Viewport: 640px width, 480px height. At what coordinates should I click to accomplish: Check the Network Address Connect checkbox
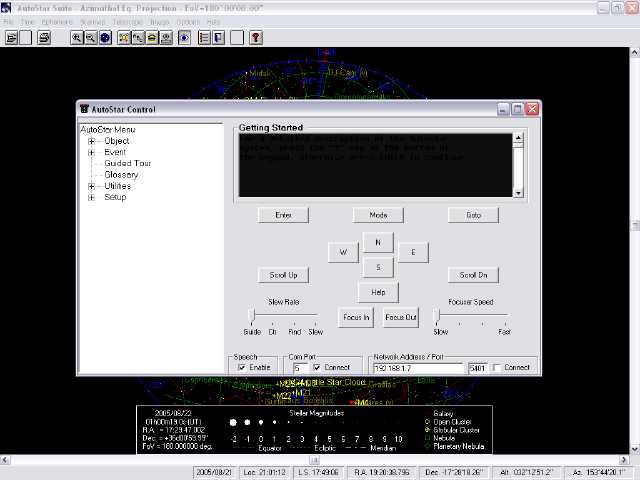497,367
